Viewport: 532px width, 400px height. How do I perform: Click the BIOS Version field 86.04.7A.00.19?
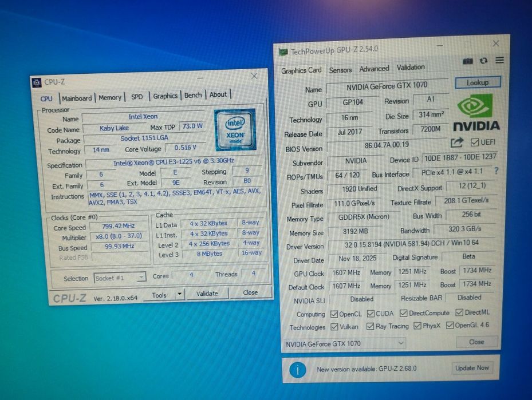point(387,145)
